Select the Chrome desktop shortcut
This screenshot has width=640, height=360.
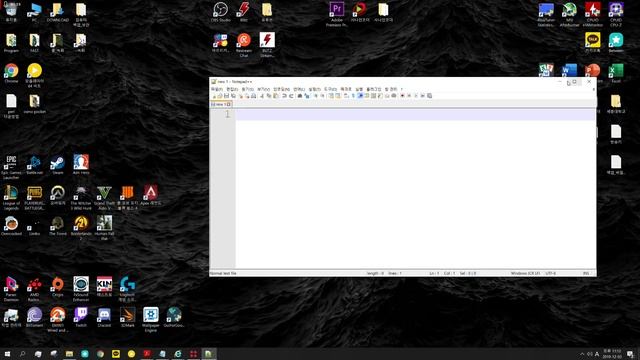pos(11,73)
